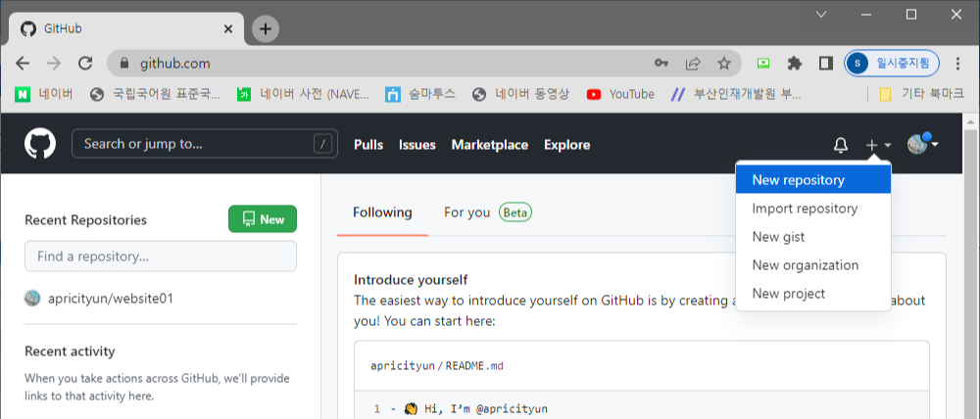This screenshot has width=980, height=419.
Task: Open the notifications bell
Action: [x=841, y=145]
